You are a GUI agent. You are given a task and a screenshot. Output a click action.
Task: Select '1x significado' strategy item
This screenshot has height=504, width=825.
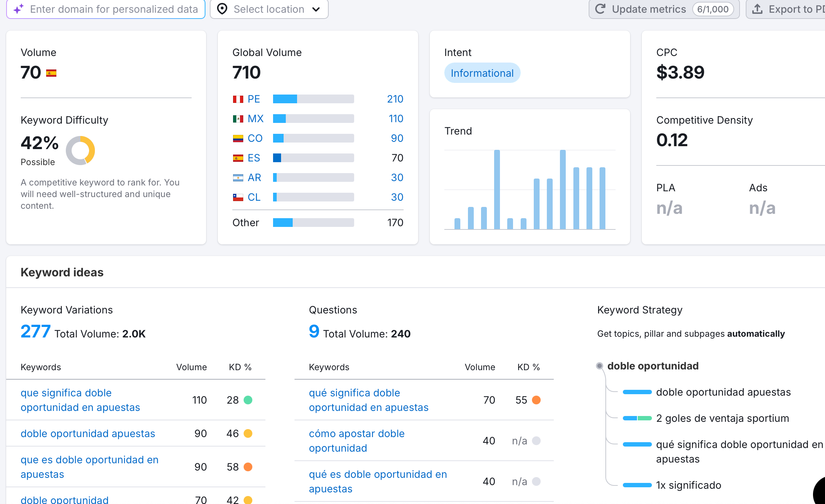(x=688, y=485)
